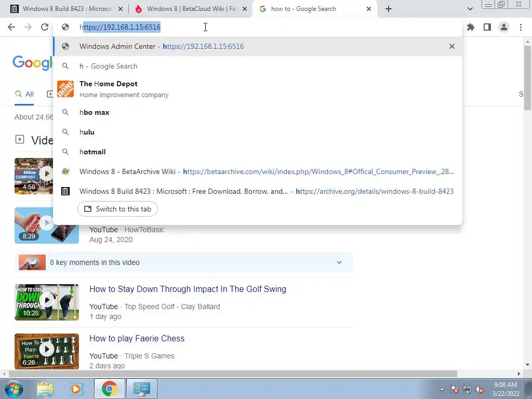
Task: Open the Action Center flag icon
Action: coord(455,389)
